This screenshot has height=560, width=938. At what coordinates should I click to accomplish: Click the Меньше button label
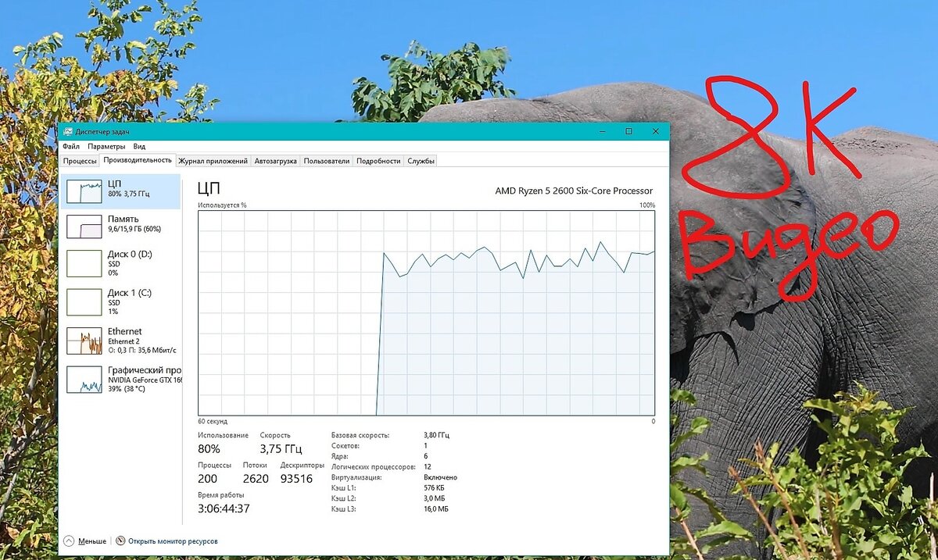pyautogui.click(x=92, y=540)
